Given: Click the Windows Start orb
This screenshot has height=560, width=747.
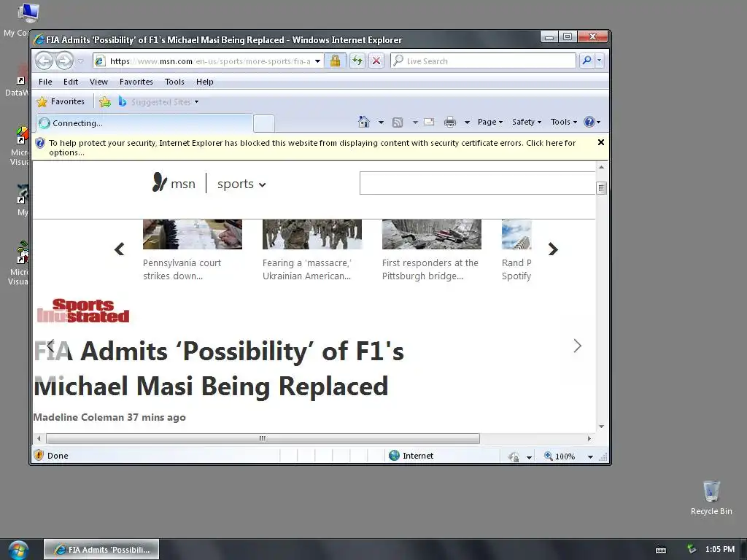Looking at the screenshot, I should 18,550.
